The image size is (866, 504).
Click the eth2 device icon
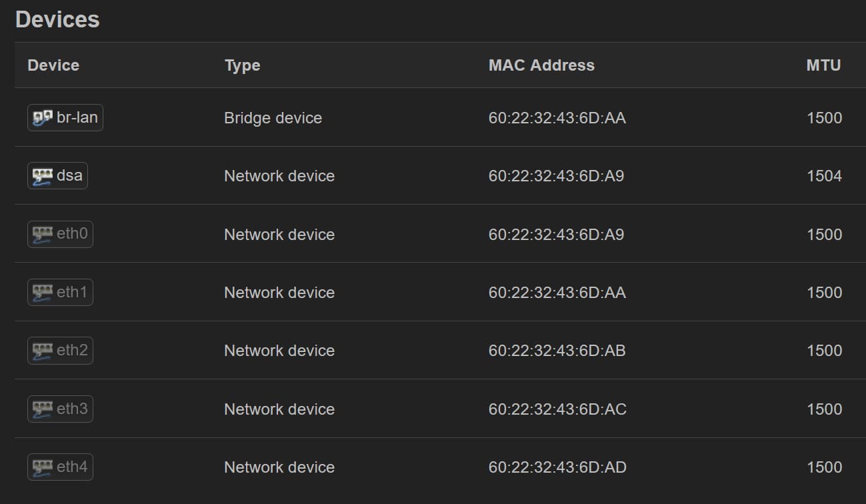pos(41,350)
